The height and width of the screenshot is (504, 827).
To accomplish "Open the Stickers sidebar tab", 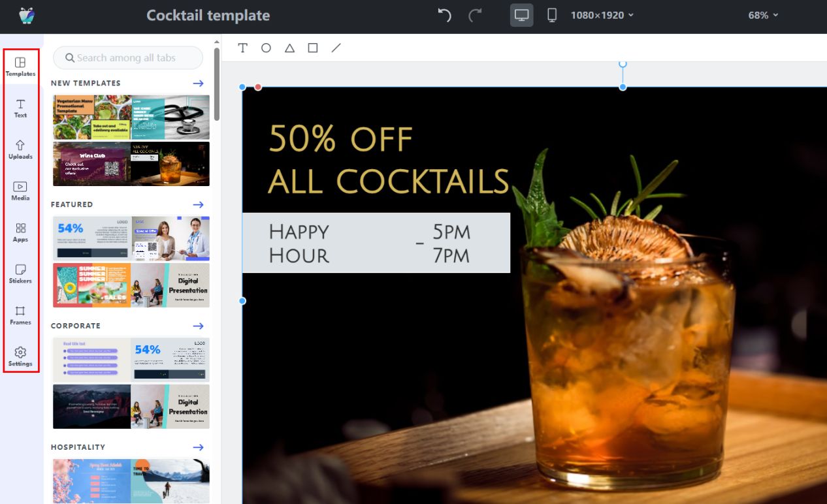I will point(21,274).
